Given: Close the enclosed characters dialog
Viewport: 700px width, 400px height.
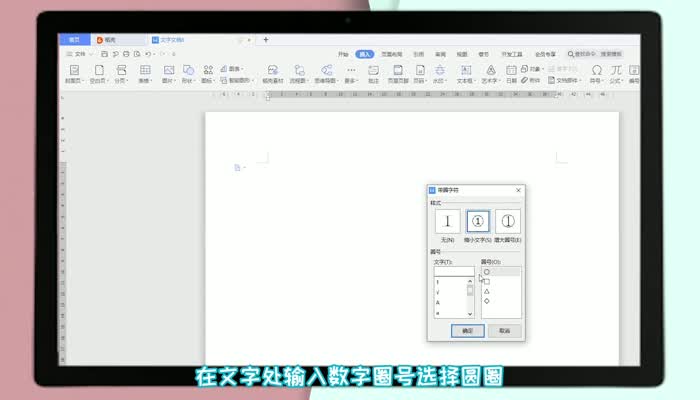Looking at the screenshot, I should 518,190.
